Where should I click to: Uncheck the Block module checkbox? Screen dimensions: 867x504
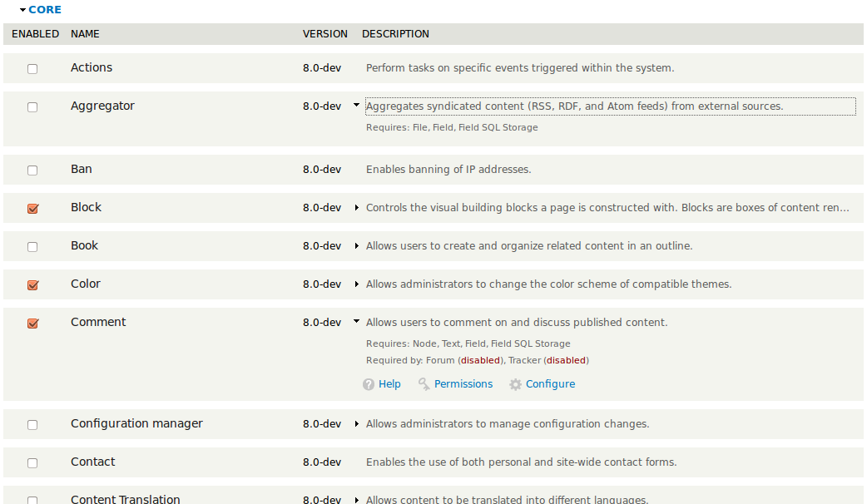tap(32, 209)
